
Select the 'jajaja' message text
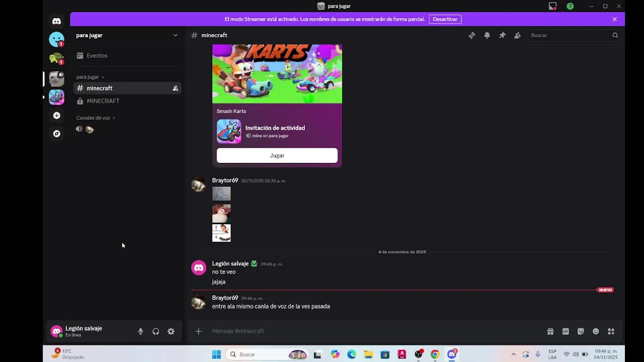[x=219, y=282]
